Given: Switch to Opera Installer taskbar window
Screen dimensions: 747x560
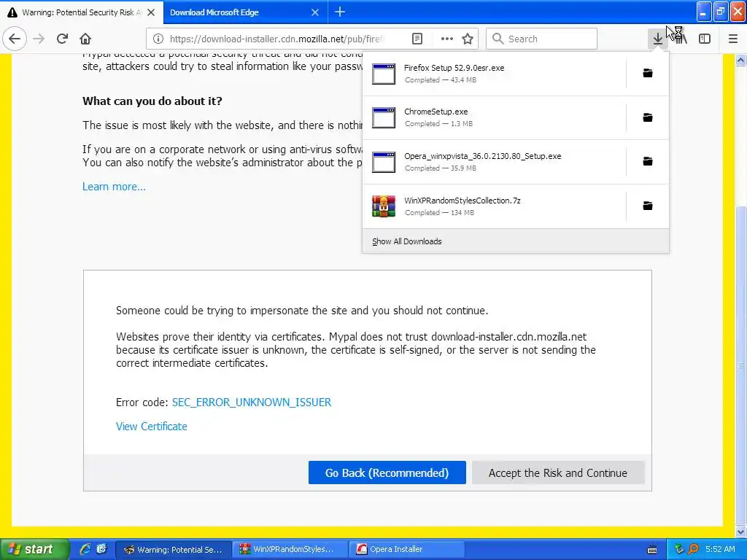Looking at the screenshot, I should point(406,549).
